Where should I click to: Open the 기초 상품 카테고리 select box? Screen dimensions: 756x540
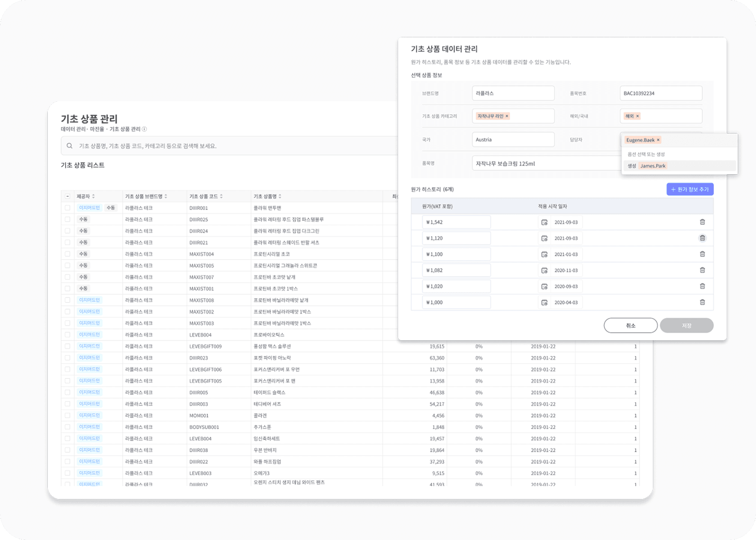click(513, 116)
